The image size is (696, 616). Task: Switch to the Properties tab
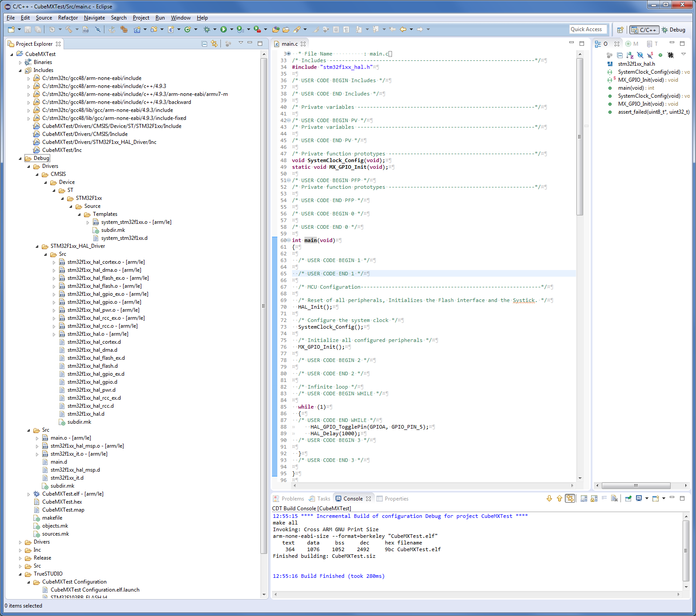click(x=393, y=499)
